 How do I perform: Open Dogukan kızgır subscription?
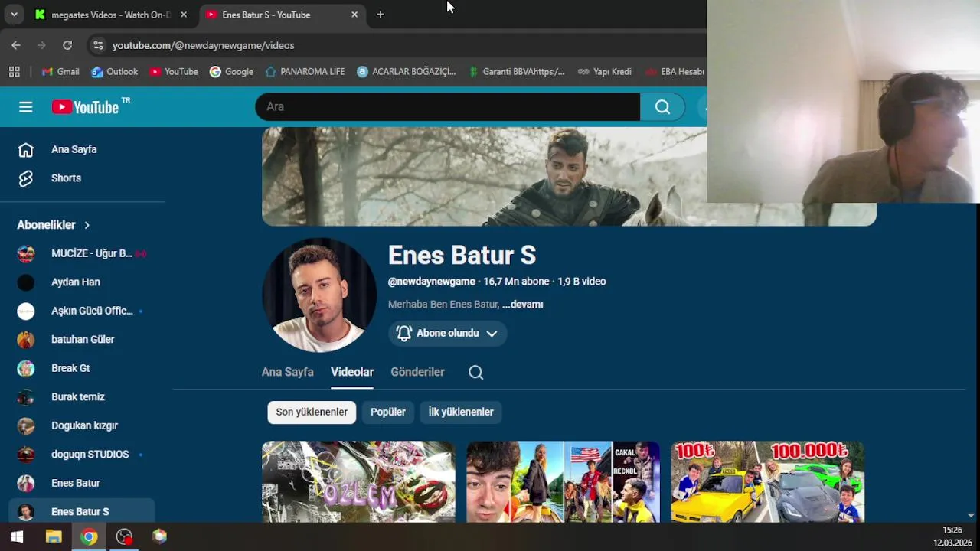click(x=83, y=425)
